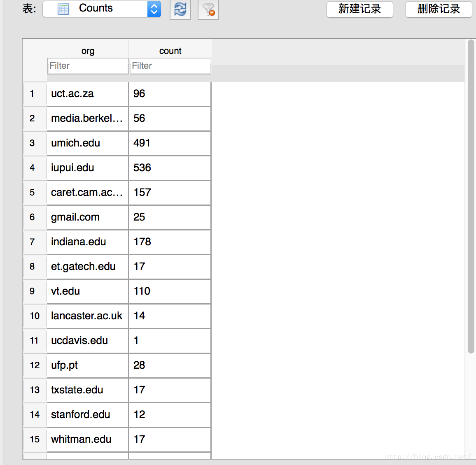The height and width of the screenshot is (465, 476).
Task: Select the gmail.com cell
Action: pyautogui.click(x=88, y=217)
